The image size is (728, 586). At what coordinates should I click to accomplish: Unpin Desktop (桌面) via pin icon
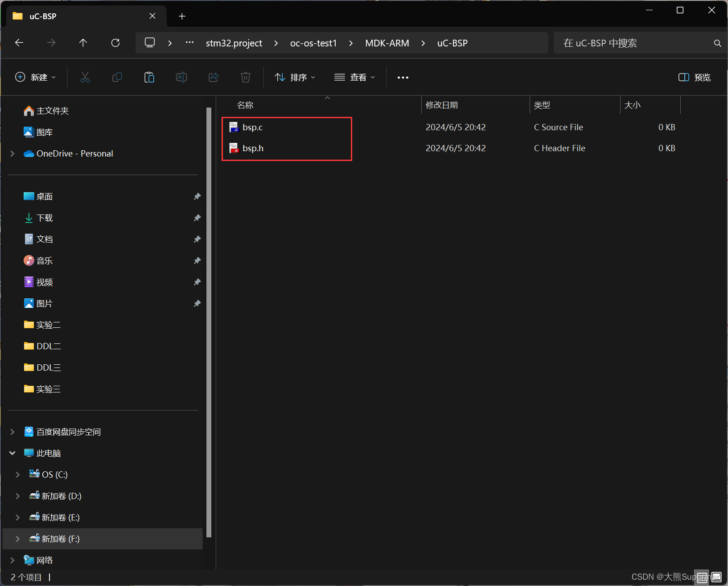click(197, 196)
